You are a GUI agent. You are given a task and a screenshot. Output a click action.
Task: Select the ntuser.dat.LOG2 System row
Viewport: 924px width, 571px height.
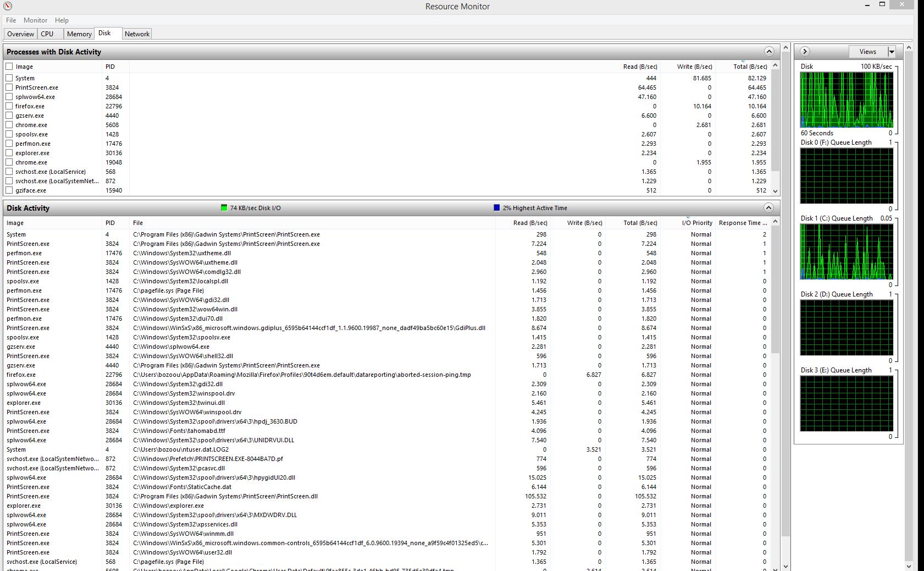point(387,449)
